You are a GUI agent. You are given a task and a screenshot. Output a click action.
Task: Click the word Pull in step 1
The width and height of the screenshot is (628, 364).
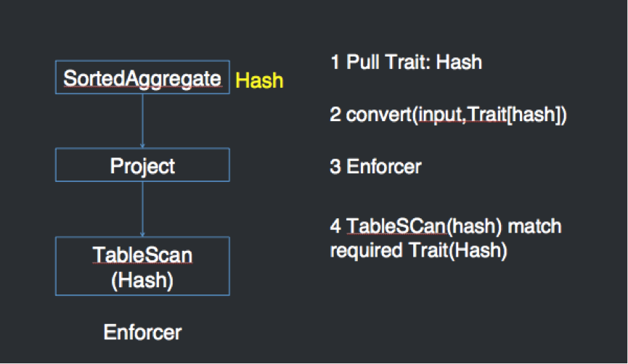(364, 62)
